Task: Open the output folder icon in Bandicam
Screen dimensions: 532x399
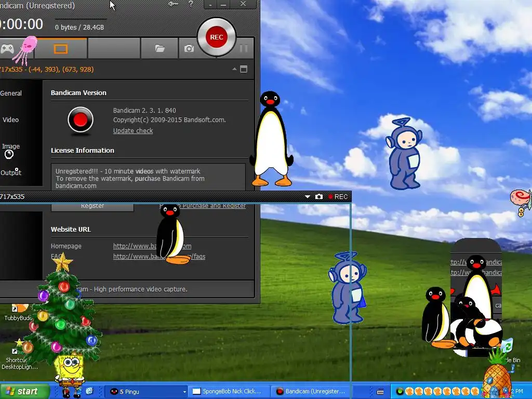Action: pyautogui.click(x=160, y=49)
